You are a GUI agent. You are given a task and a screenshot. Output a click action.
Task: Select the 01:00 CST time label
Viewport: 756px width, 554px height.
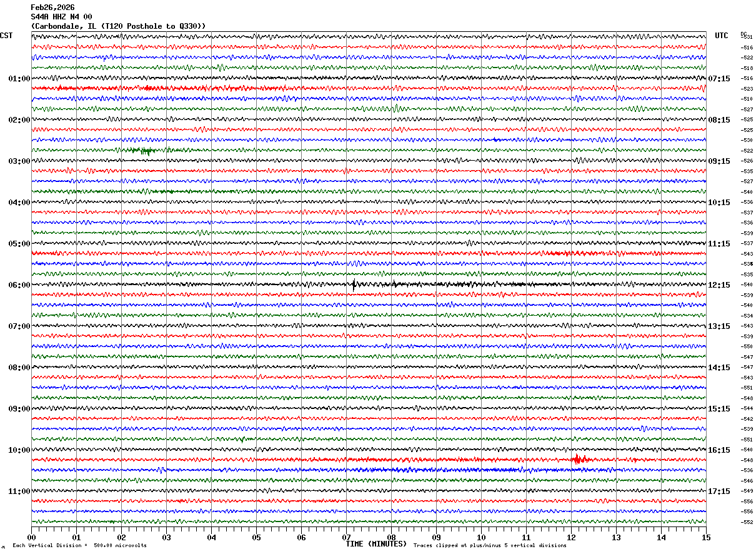19,79
